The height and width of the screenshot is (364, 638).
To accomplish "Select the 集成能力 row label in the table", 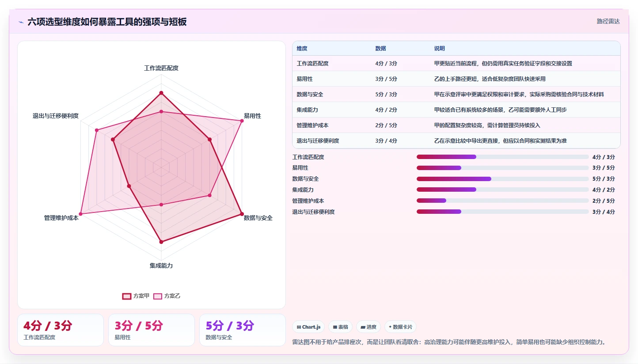I will point(308,110).
